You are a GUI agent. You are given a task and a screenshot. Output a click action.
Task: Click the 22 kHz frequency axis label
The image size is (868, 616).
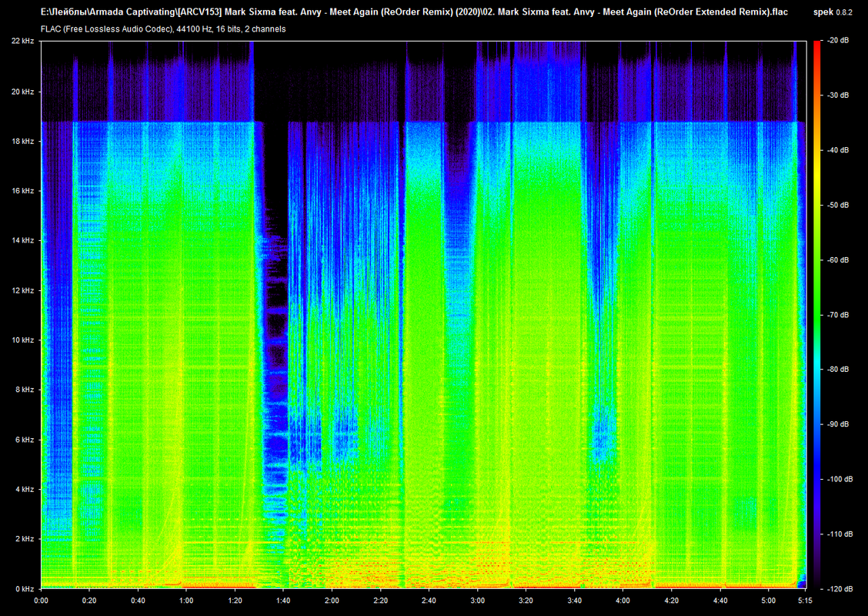pos(22,41)
